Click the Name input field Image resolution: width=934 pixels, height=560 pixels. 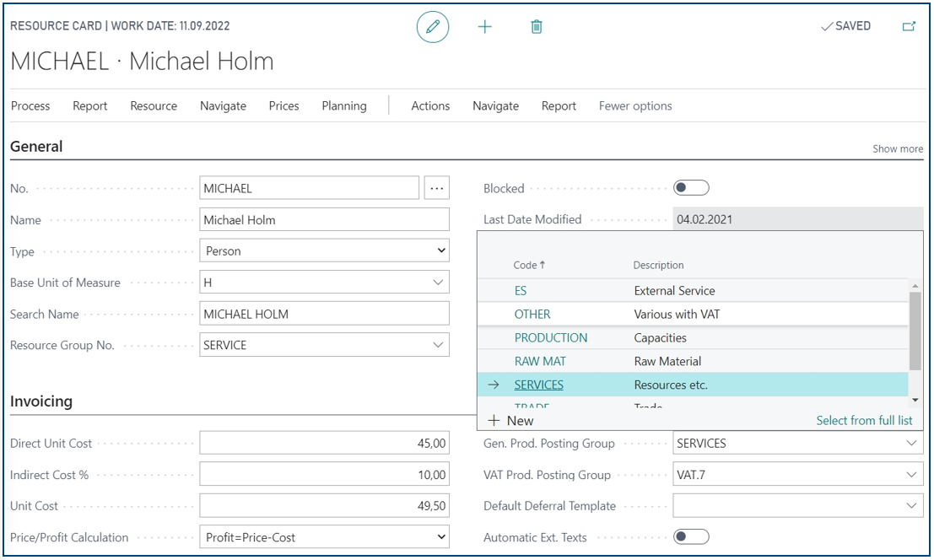tap(324, 219)
